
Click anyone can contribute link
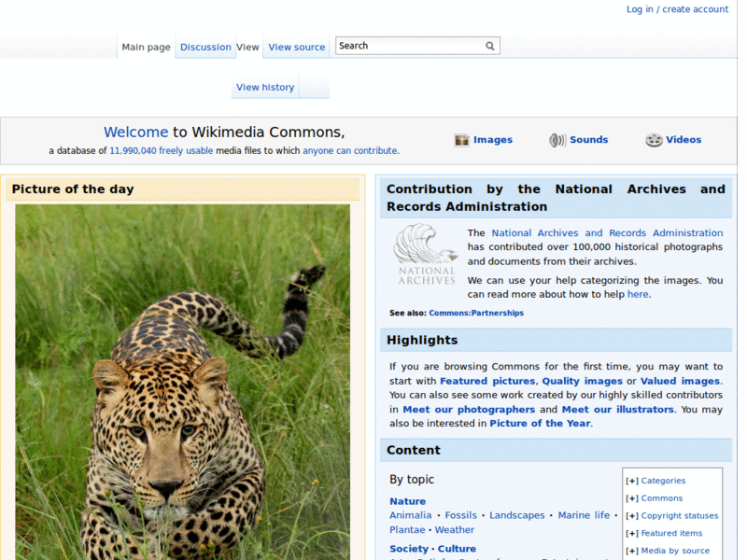pyautogui.click(x=350, y=150)
